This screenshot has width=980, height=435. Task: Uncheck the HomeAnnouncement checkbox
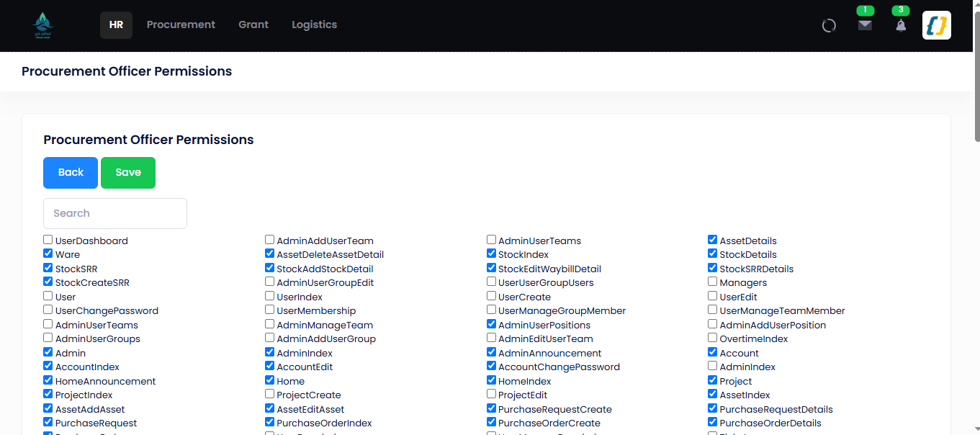click(48, 380)
